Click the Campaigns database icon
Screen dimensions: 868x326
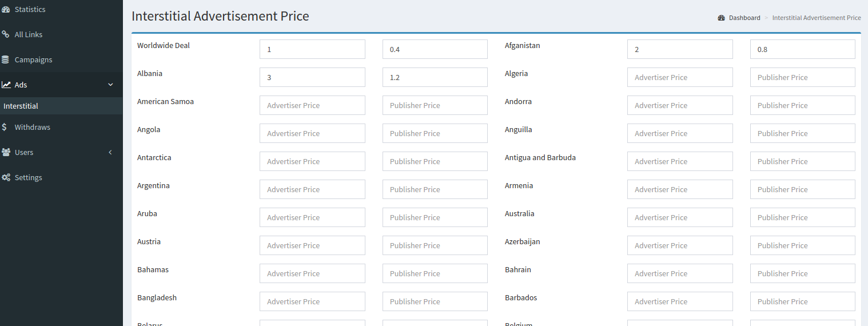coord(6,60)
